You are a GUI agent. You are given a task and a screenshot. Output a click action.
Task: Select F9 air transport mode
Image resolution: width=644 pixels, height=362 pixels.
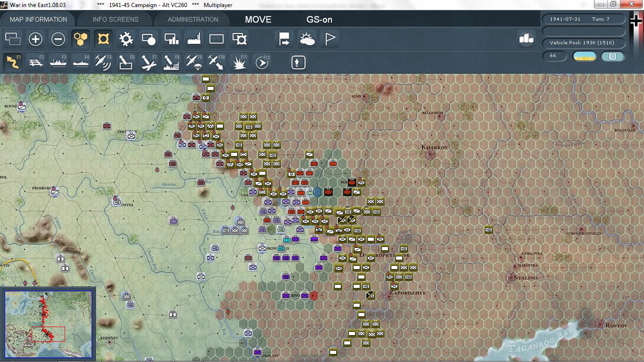(194, 62)
